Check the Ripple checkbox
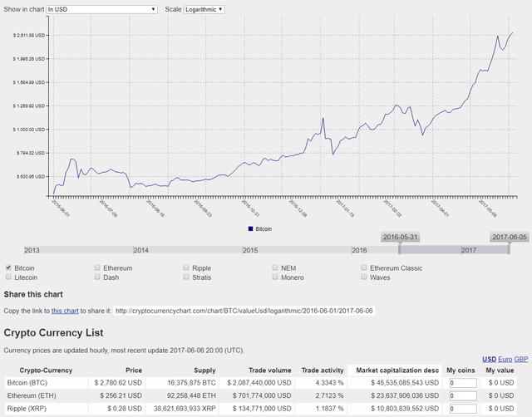This screenshot has width=532, height=417. [186, 267]
